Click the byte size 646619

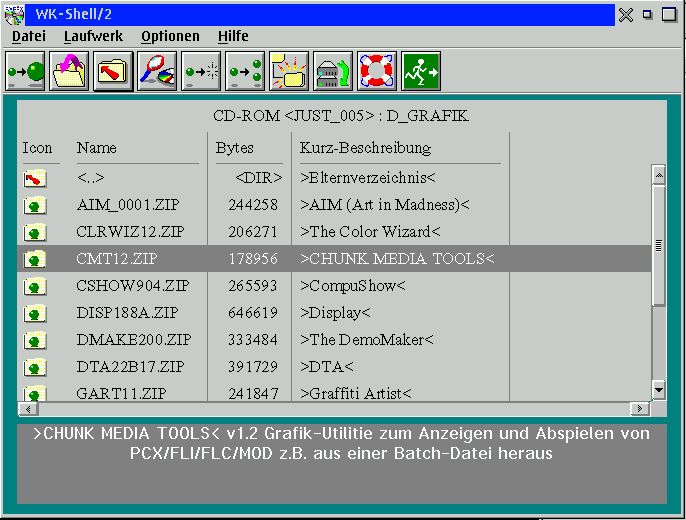pyautogui.click(x=253, y=313)
